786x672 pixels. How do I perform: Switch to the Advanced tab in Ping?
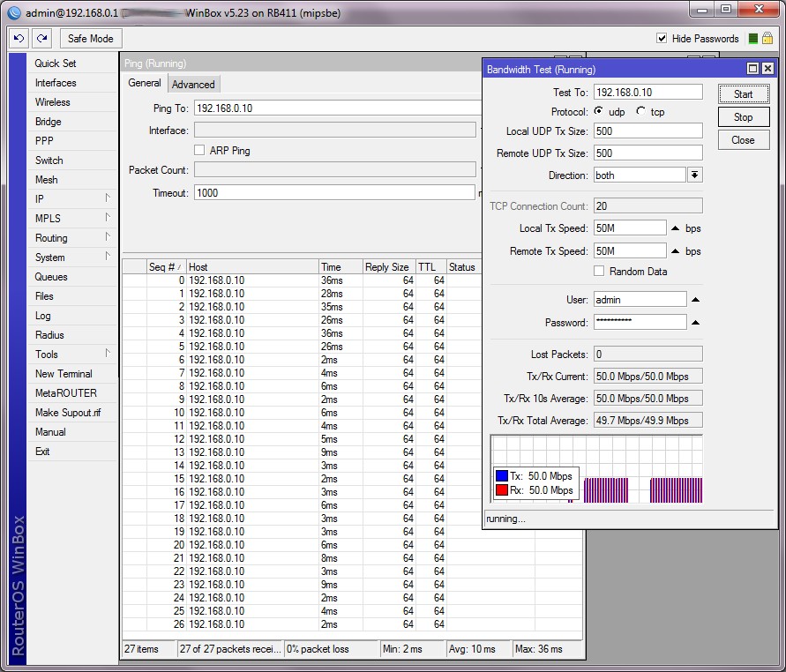pos(193,85)
